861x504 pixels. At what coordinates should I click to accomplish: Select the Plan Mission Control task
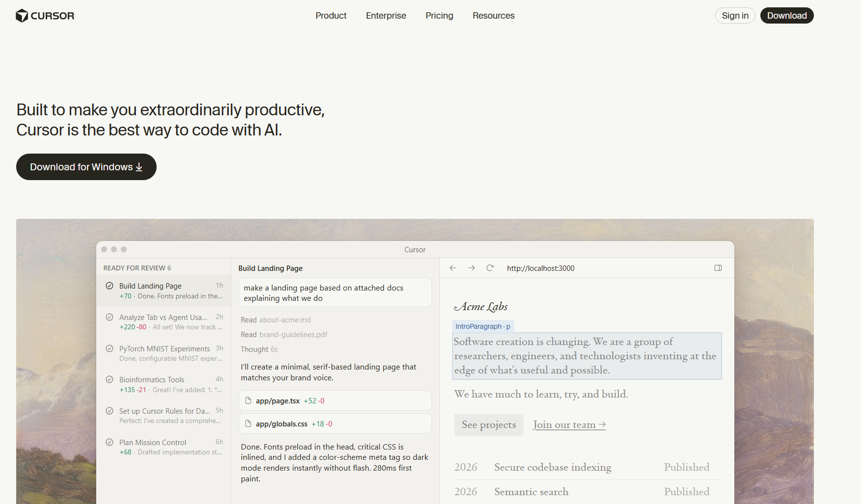coord(164,447)
